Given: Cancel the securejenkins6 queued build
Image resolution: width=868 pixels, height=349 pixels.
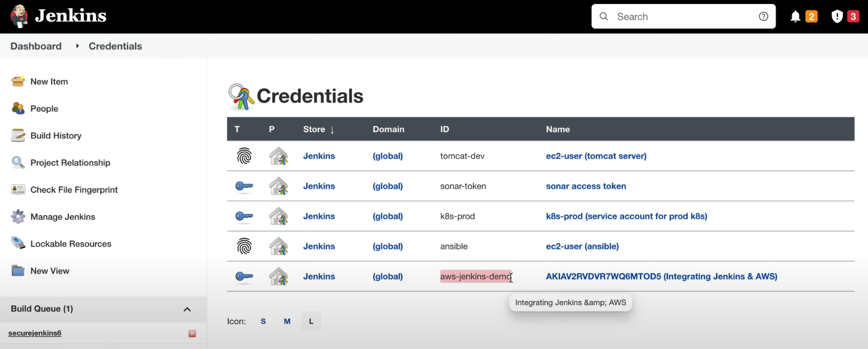Looking at the screenshot, I should (x=192, y=334).
